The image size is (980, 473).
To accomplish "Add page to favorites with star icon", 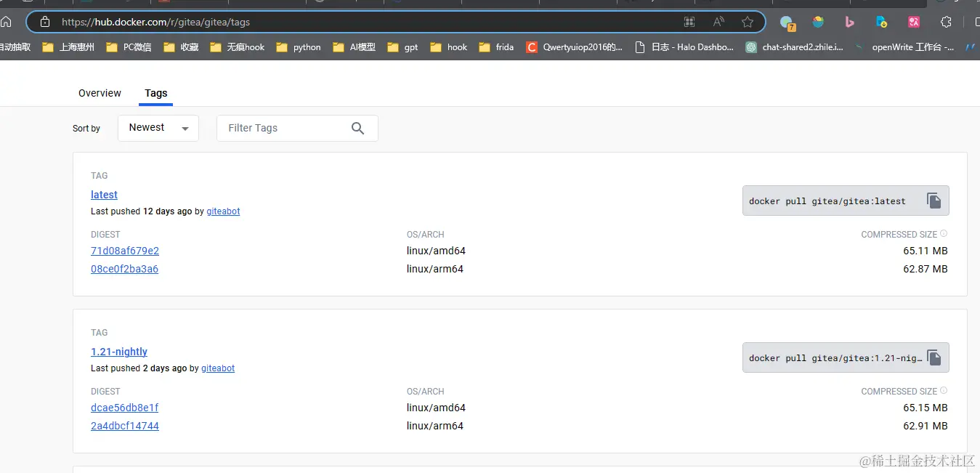I will (x=748, y=22).
